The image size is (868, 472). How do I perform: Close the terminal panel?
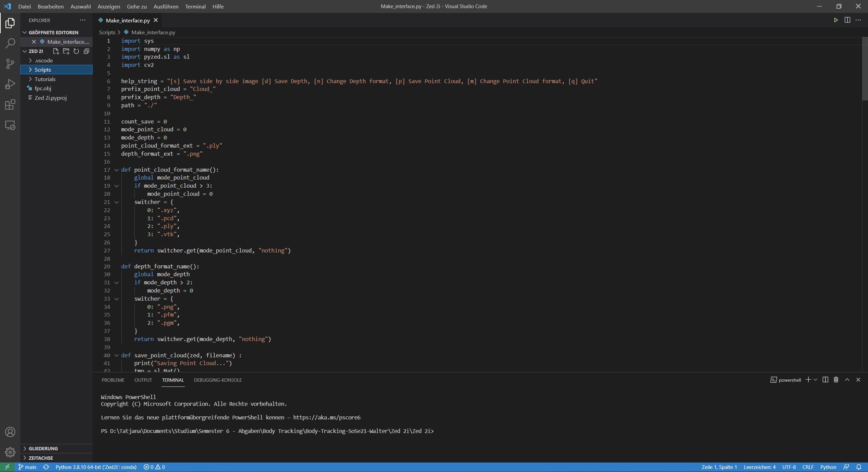pyautogui.click(x=859, y=380)
